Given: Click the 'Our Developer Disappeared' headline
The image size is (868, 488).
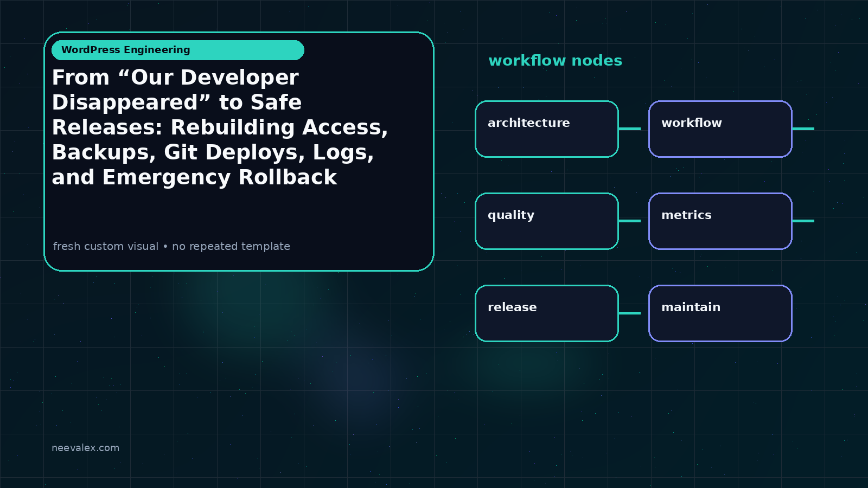Looking at the screenshot, I should (220, 127).
